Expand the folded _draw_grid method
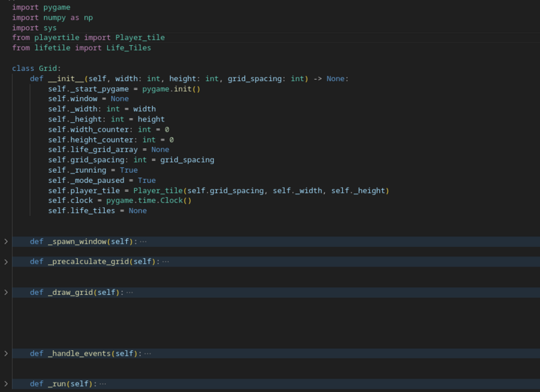The width and height of the screenshot is (540, 392). tap(6, 293)
